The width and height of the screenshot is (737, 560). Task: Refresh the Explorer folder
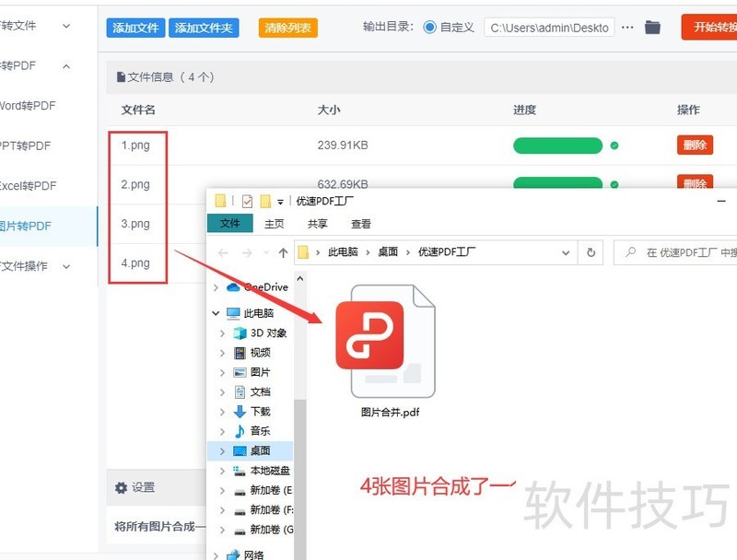(x=591, y=252)
